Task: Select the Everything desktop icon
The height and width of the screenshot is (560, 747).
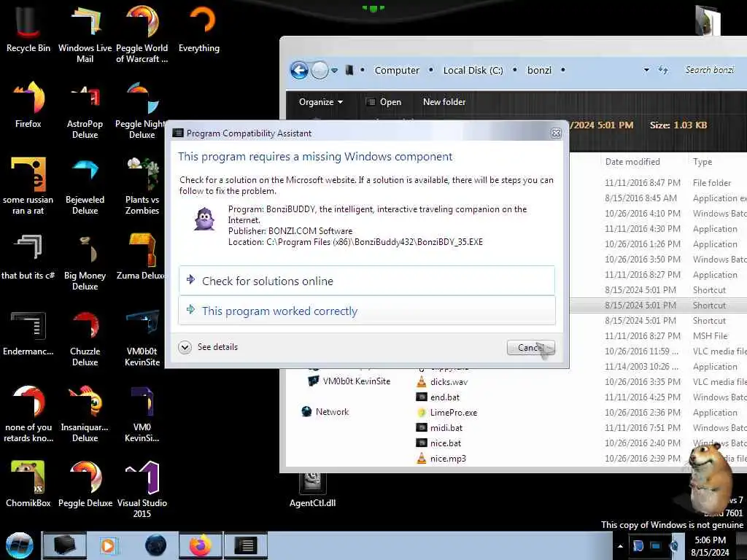Action: tap(199, 28)
